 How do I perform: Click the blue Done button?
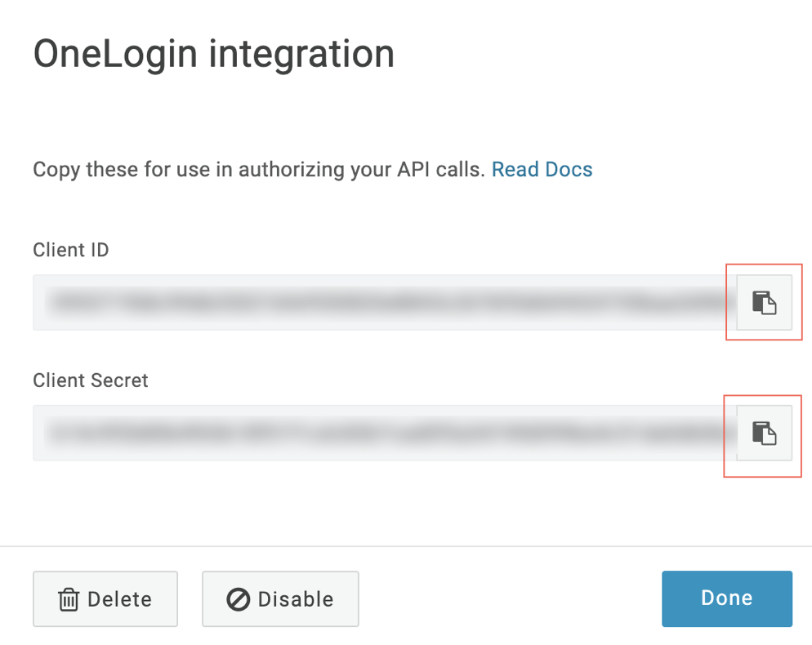(726, 598)
